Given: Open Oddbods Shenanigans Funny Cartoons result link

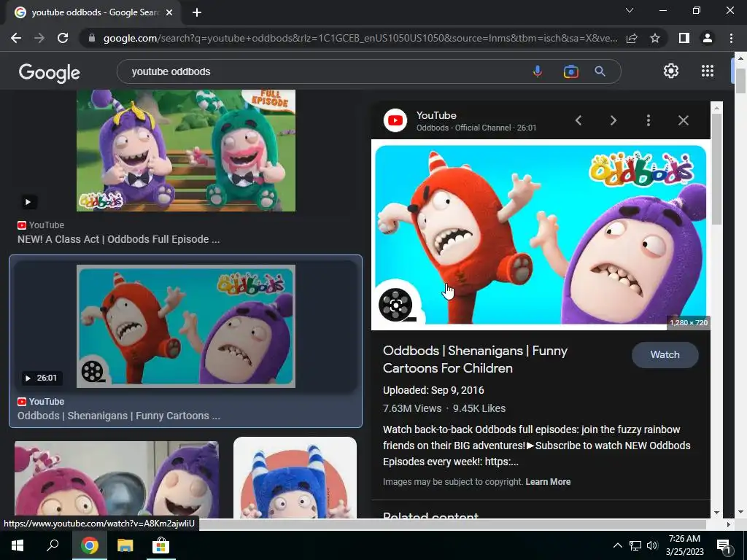Looking at the screenshot, I should [119, 416].
